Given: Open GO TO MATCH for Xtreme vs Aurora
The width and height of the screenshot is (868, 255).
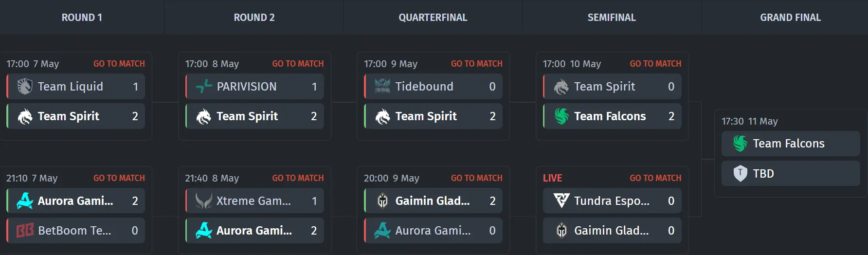Looking at the screenshot, I should 298,178.
